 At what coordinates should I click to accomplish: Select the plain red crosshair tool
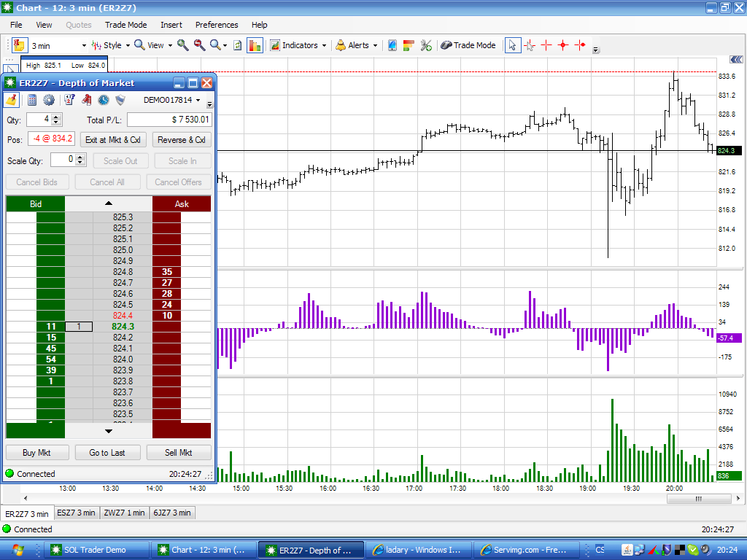point(546,45)
